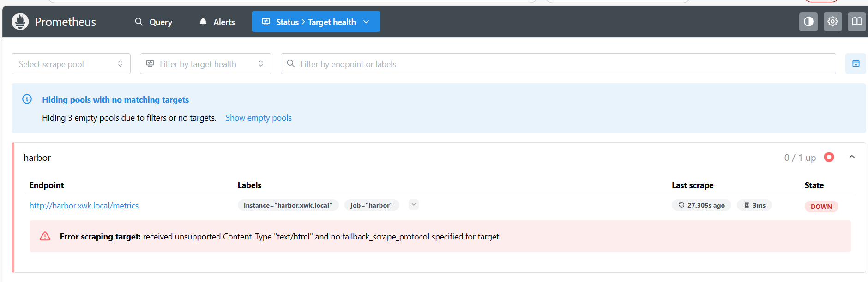The width and height of the screenshot is (868, 282).
Task: Collapse the harbor scrape pool
Action: [x=852, y=157]
